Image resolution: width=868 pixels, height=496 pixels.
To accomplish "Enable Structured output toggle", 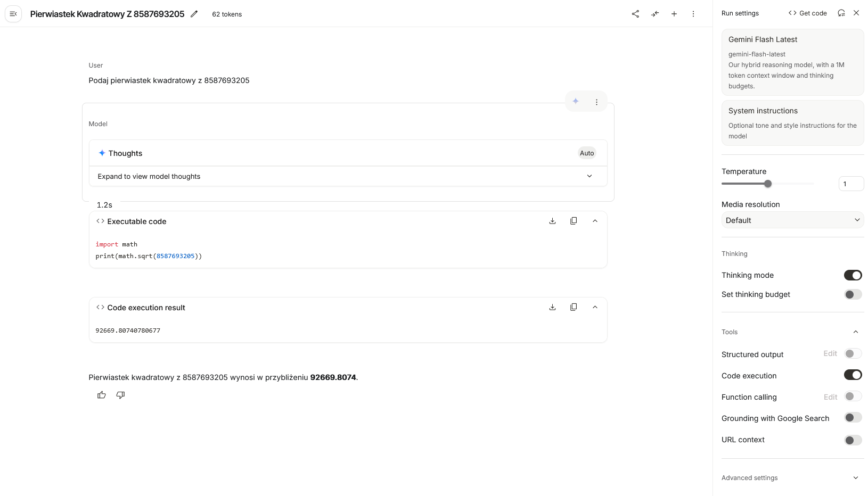I will click(x=853, y=353).
